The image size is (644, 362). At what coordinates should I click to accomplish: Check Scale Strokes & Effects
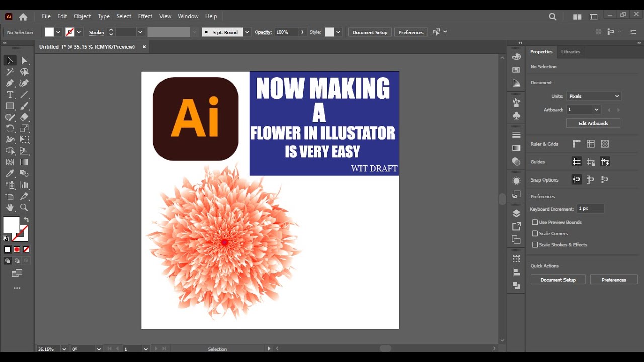pos(535,245)
